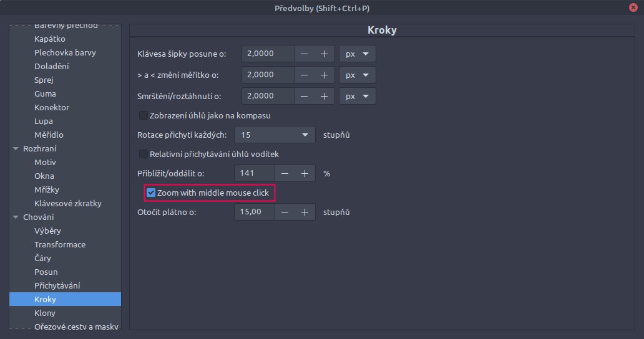
Task: Select Lupa tool preferences
Action: tap(43, 121)
